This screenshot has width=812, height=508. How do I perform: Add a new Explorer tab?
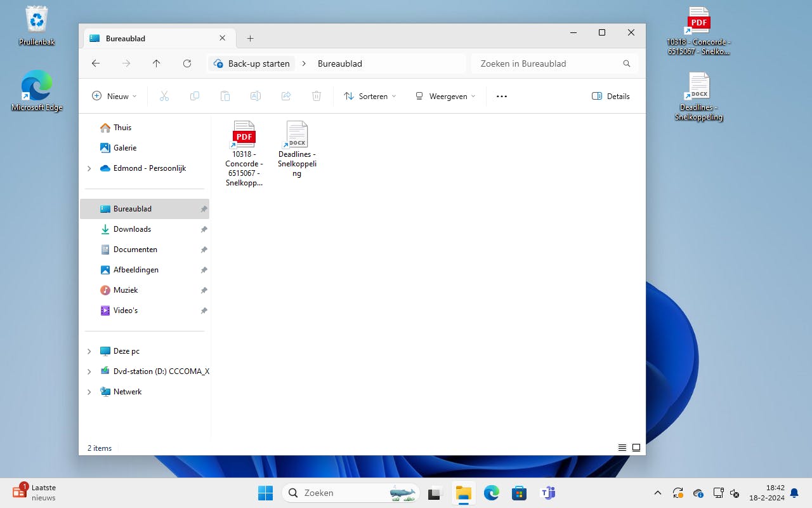click(250, 38)
